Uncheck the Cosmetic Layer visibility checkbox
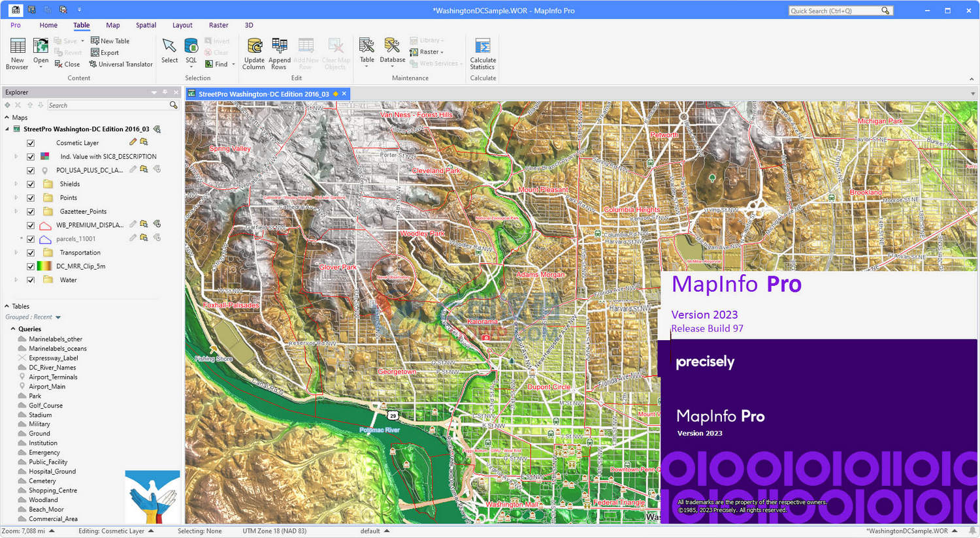980x538 pixels. [x=31, y=143]
